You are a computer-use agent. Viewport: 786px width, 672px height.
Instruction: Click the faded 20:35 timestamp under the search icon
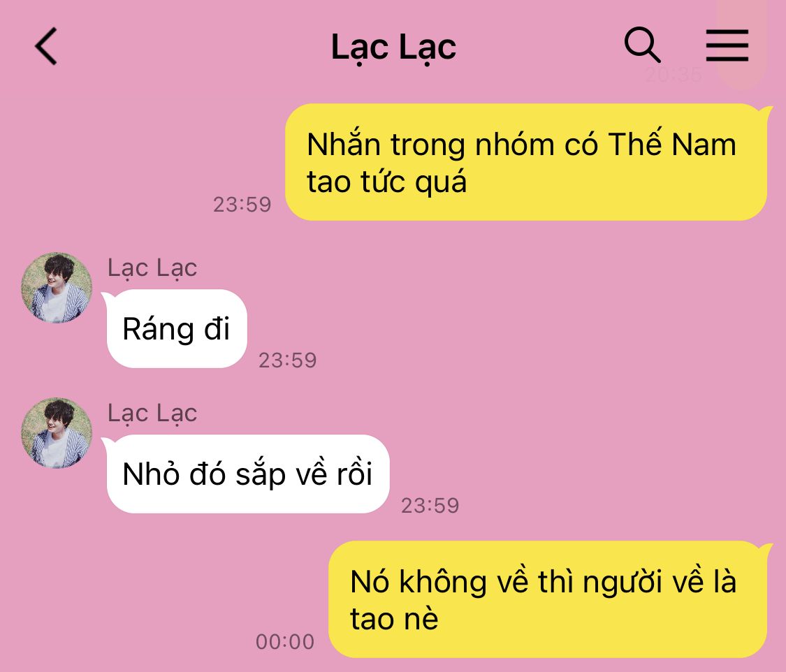point(674,75)
